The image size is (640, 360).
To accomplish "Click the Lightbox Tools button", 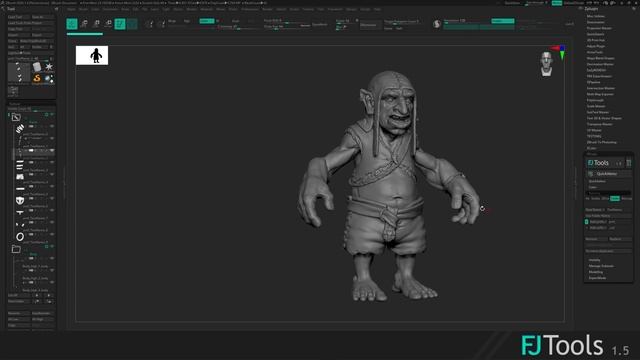I will [31, 53].
